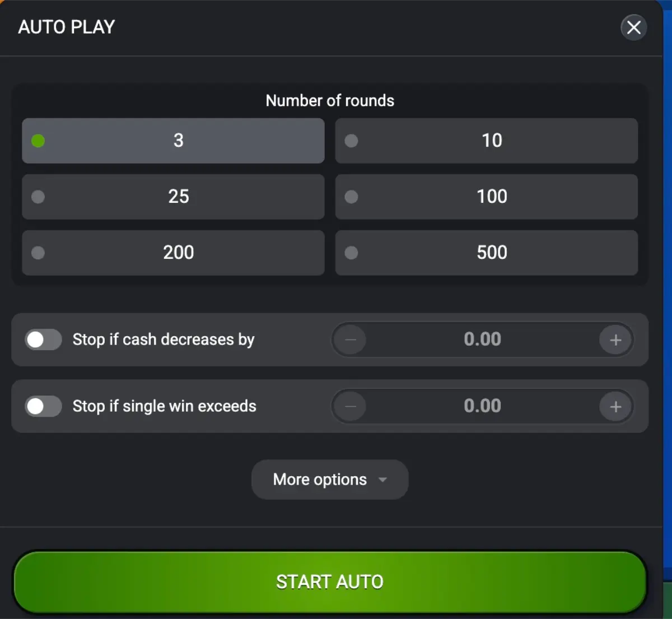Select 3 rounds option

(173, 141)
